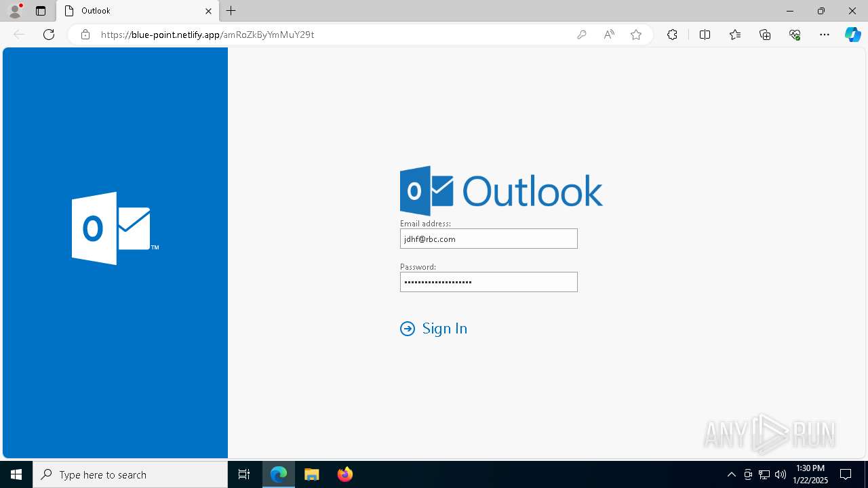Open taskbar clock and date
The width and height of the screenshot is (868, 488).
point(810,474)
